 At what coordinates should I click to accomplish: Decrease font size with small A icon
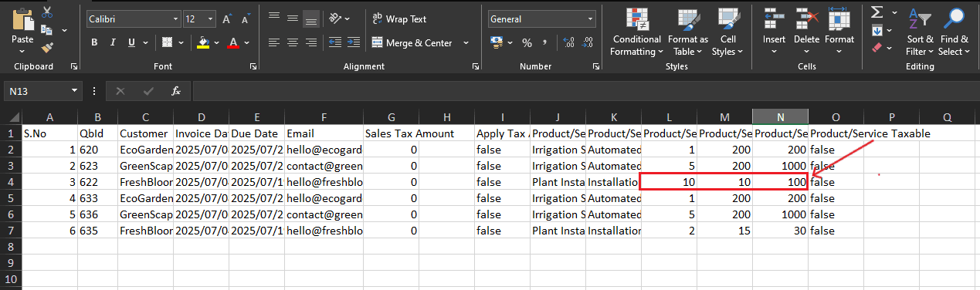click(246, 19)
